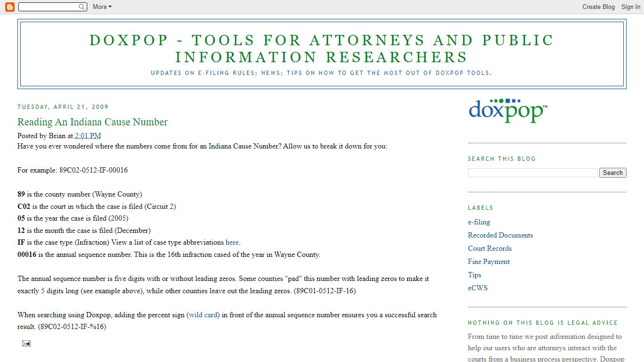Click the line '89 is the county number'
644x362 pixels.
(80, 194)
